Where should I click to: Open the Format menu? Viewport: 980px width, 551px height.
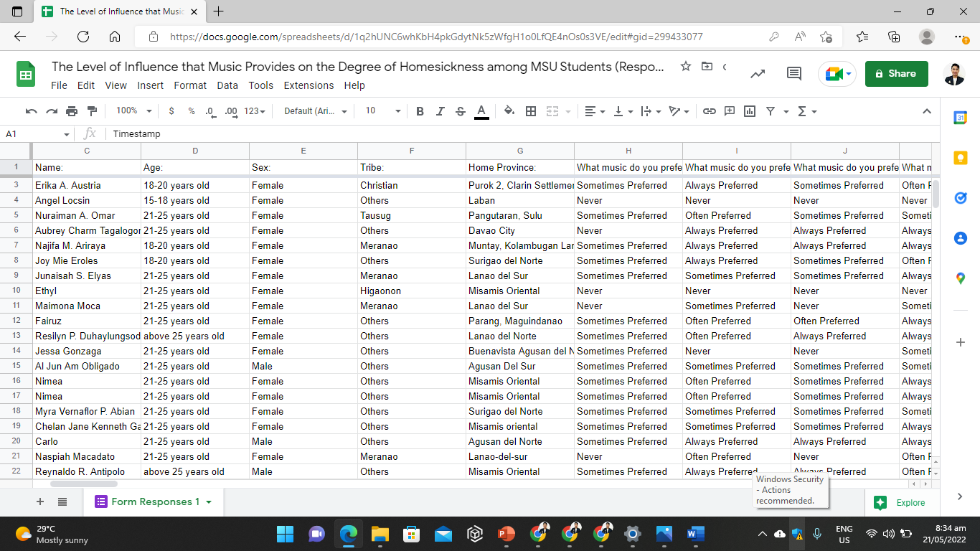(190, 85)
